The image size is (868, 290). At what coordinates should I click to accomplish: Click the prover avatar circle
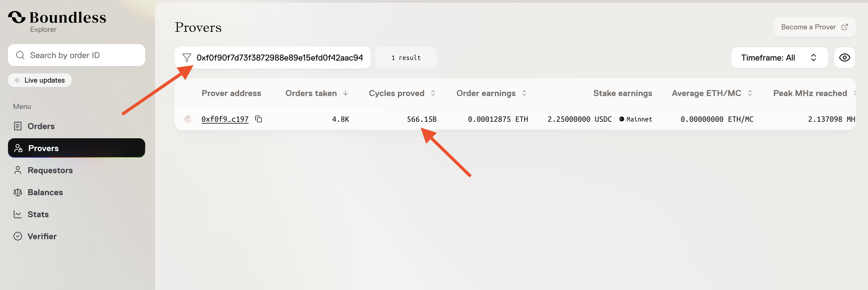pyautogui.click(x=188, y=119)
